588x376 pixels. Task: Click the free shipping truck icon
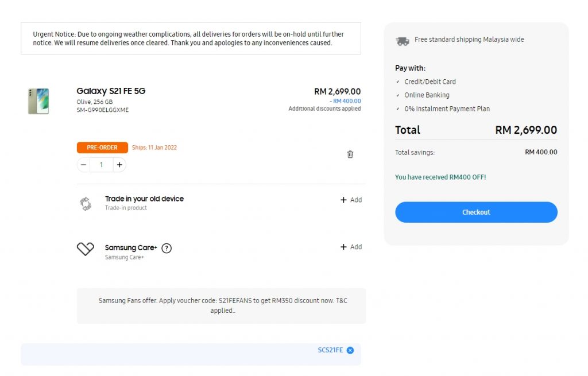tap(403, 41)
